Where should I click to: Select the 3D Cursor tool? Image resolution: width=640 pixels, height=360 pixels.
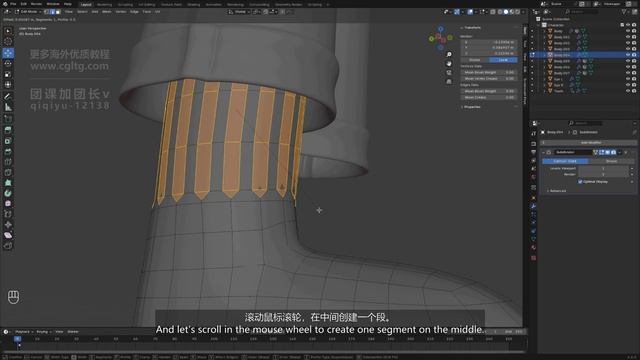(x=8, y=42)
